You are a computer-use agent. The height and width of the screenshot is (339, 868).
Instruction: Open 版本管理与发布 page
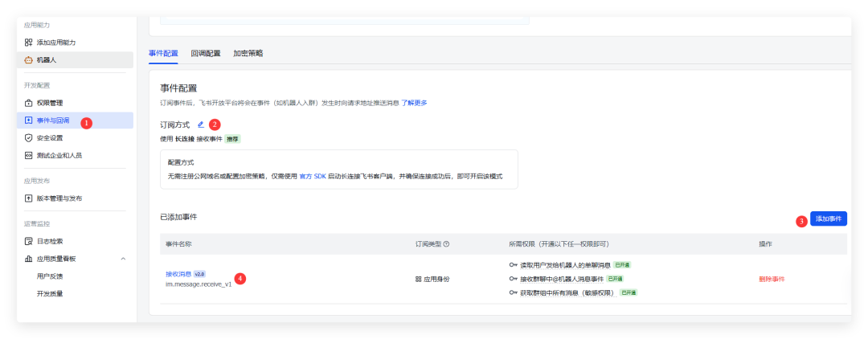[75, 198]
